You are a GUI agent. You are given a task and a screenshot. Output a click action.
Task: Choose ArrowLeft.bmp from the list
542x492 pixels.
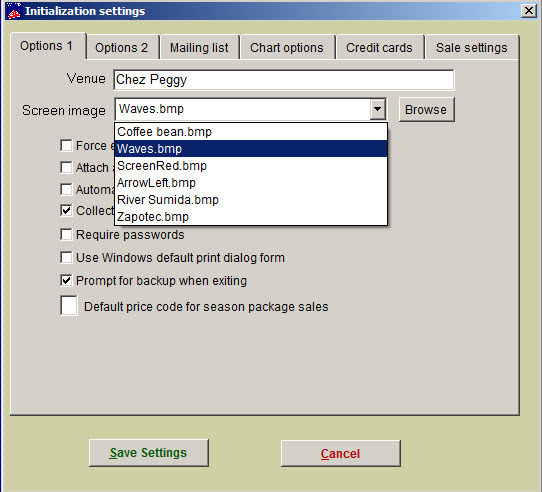pos(251,183)
